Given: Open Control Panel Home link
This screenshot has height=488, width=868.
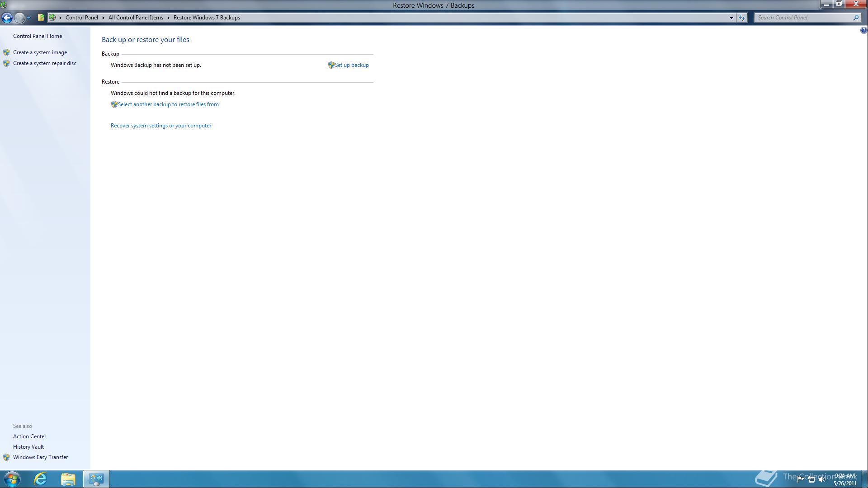Looking at the screenshot, I should pos(38,36).
